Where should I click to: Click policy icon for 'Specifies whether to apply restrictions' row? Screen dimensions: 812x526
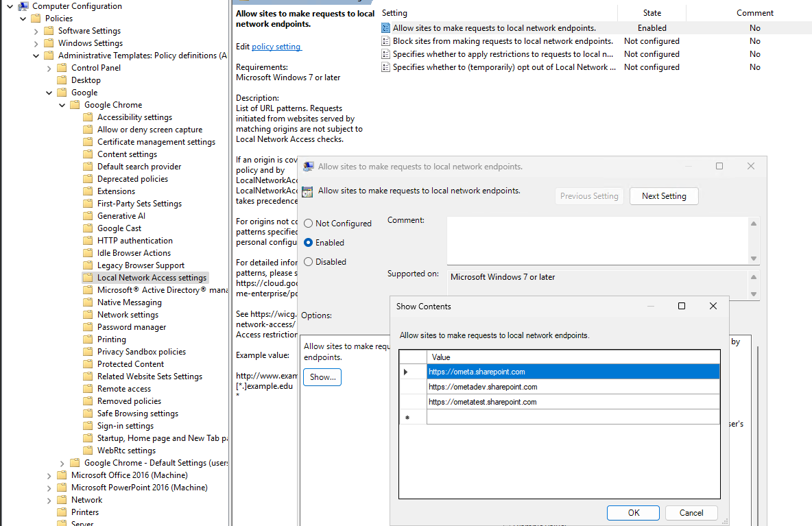coord(386,54)
